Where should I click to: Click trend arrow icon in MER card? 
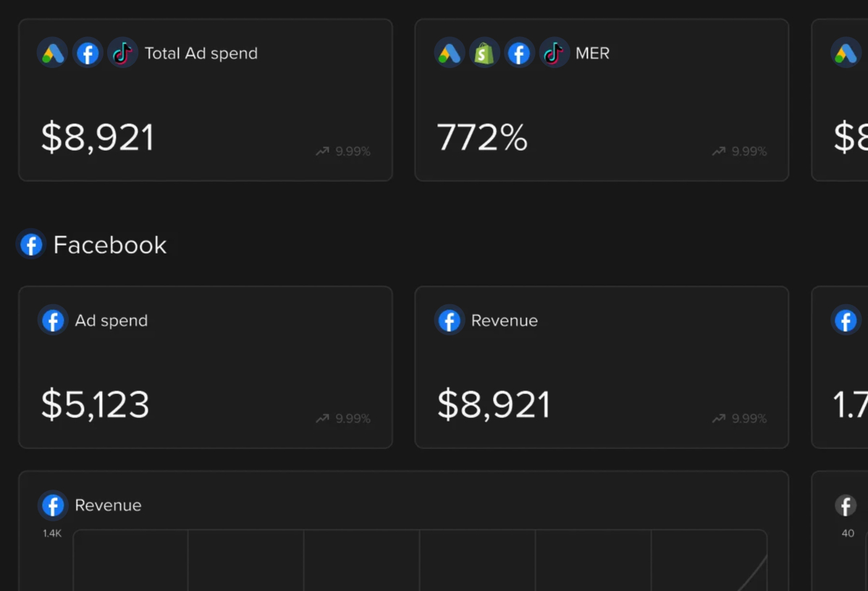click(x=719, y=151)
